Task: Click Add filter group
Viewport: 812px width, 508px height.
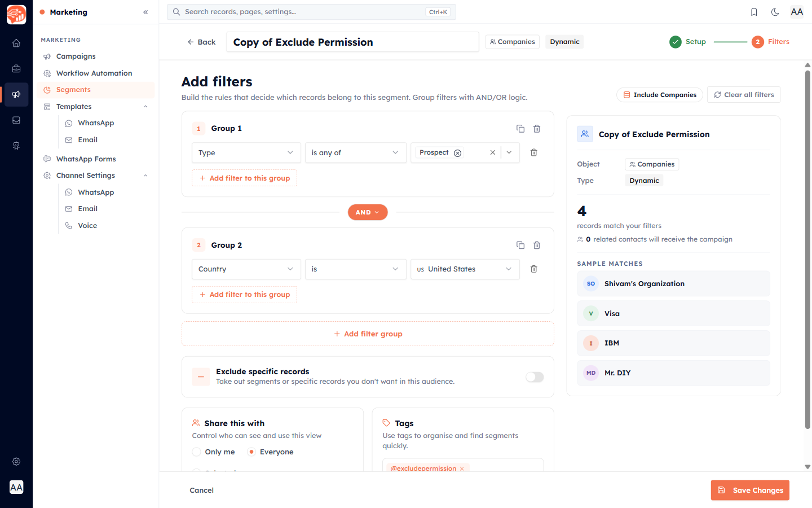Action: point(368,334)
